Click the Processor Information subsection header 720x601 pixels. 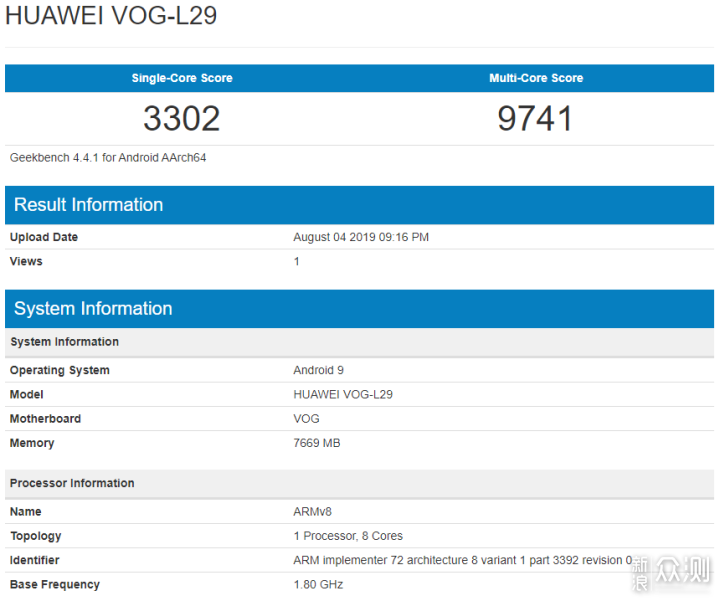(x=72, y=483)
